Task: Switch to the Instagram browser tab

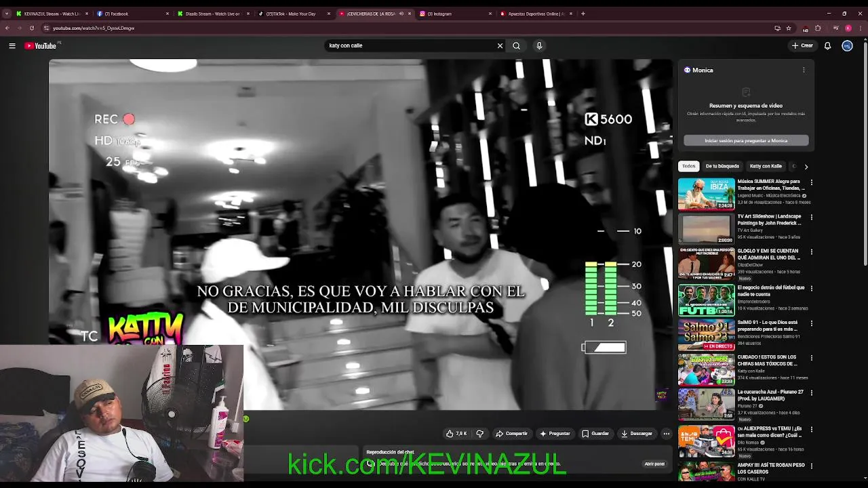Action: coord(456,14)
